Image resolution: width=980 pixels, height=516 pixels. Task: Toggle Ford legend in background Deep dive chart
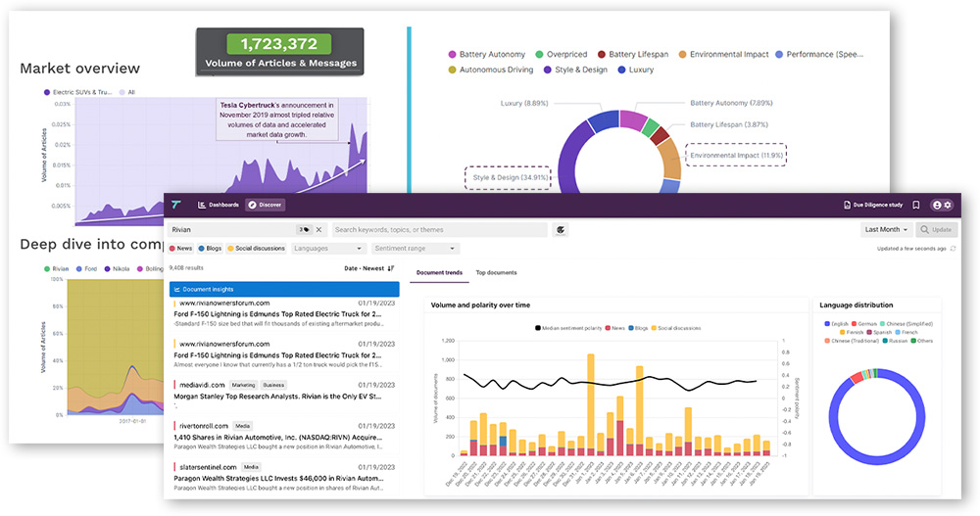(x=87, y=268)
